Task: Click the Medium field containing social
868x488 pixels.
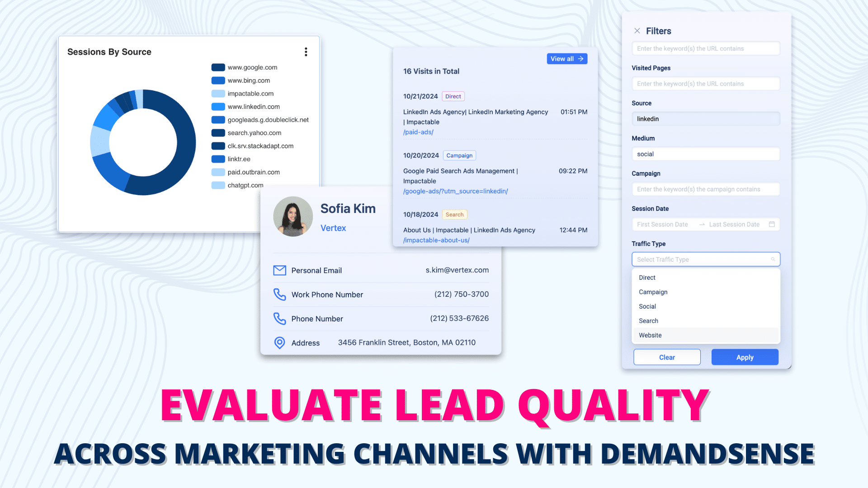Action: 706,154
